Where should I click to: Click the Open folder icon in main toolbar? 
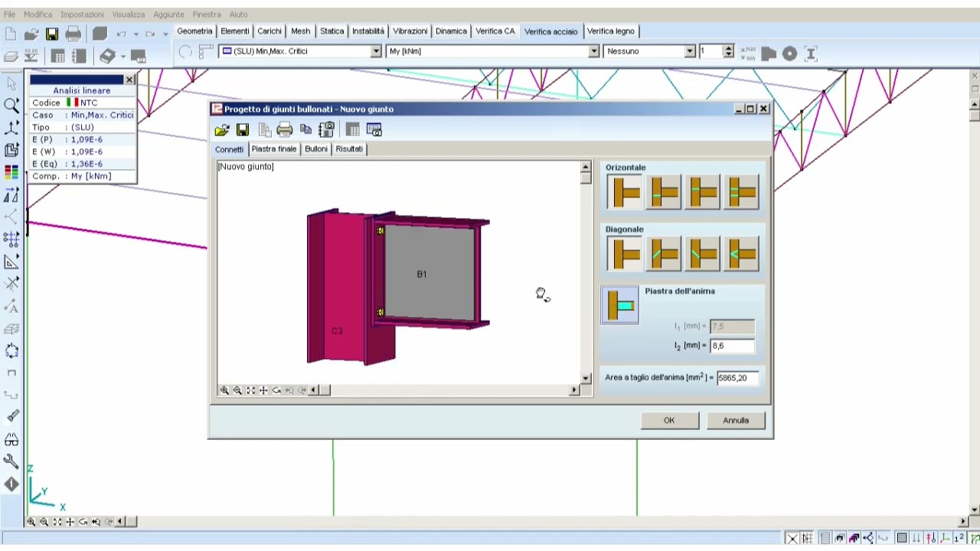pyautogui.click(x=31, y=34)
